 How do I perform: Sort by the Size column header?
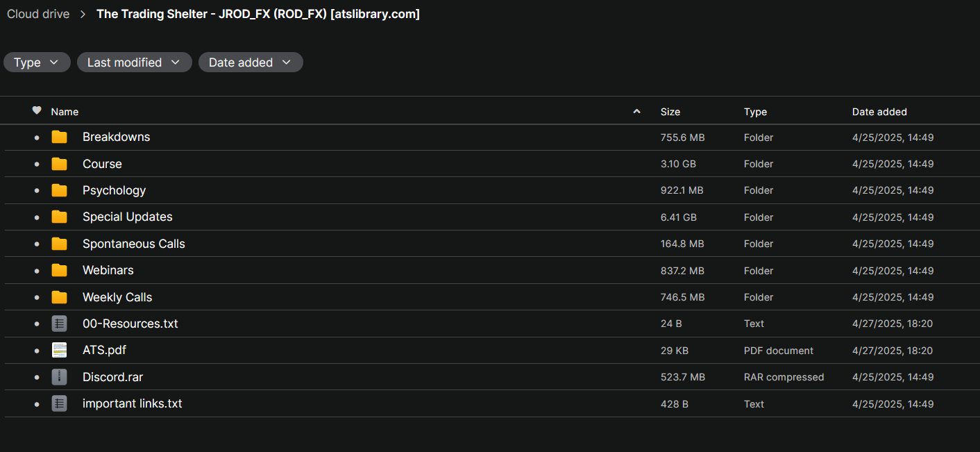click(x=670, y=112)
